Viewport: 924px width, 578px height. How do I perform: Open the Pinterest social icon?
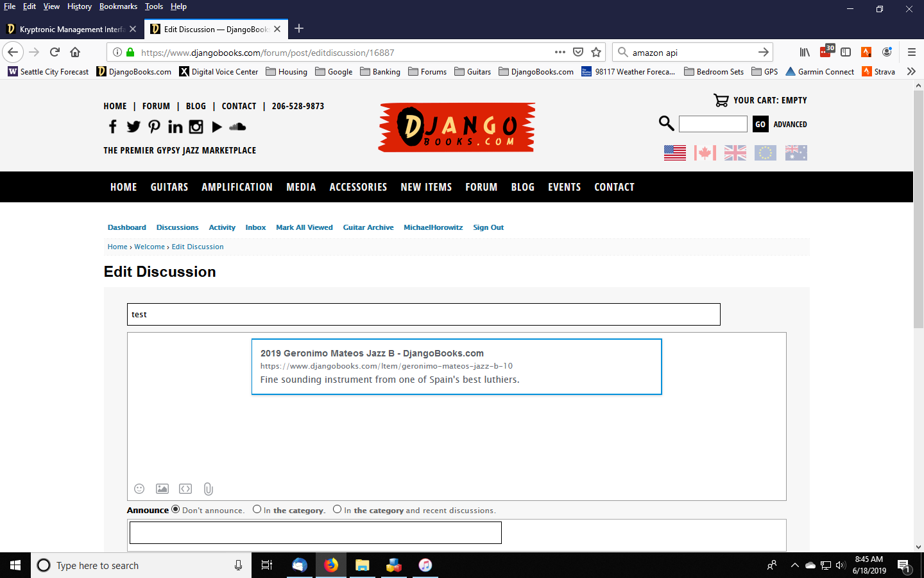click(154, 127)
